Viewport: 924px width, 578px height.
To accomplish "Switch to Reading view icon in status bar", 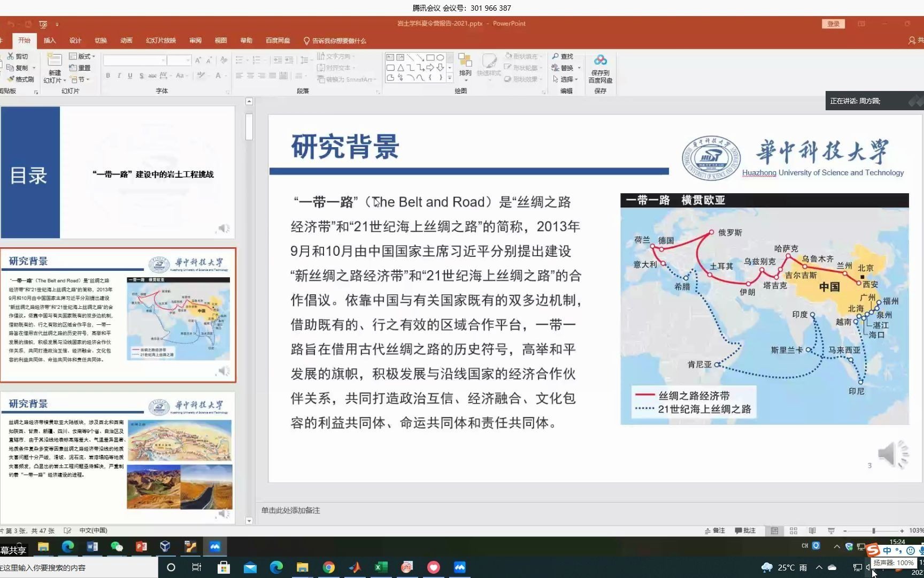I will click(812, 531).
